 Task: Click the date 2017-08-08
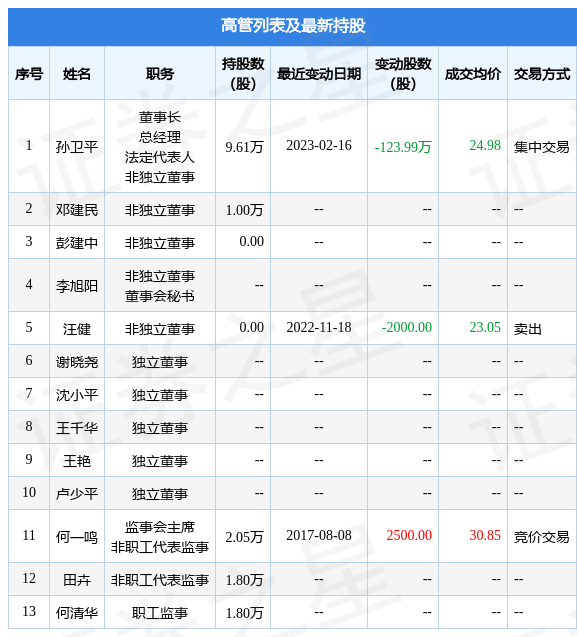319,535
